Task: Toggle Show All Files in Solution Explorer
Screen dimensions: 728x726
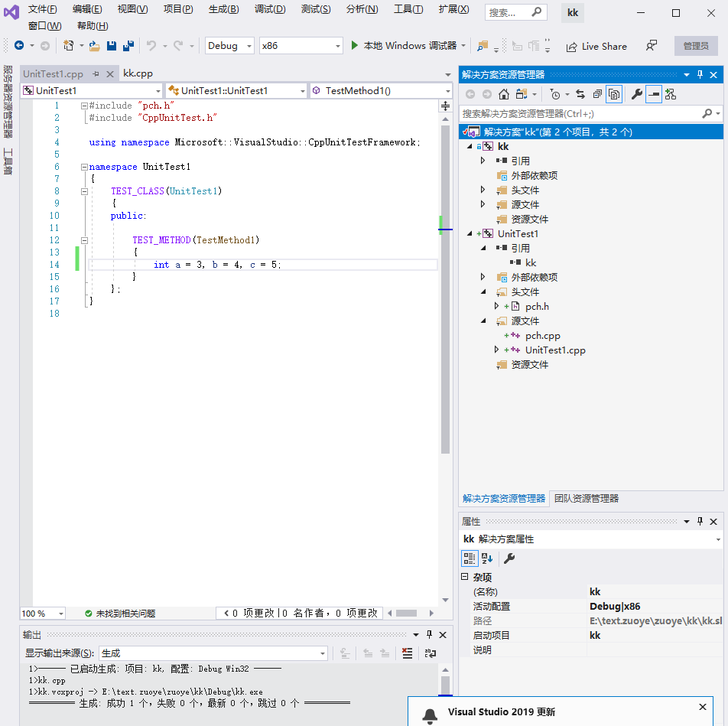Action: point(614,94)
